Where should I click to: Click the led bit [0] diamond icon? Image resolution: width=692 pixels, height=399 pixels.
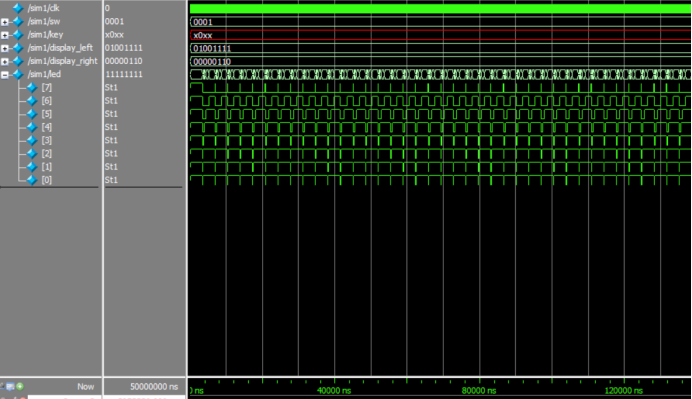[x=32, y=180]
